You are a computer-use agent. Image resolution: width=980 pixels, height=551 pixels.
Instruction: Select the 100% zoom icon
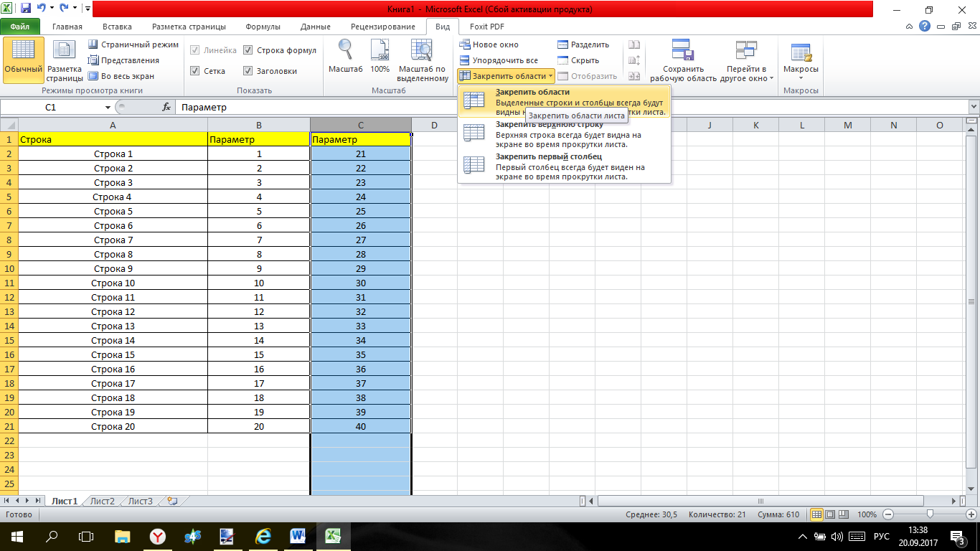[380, 51]
